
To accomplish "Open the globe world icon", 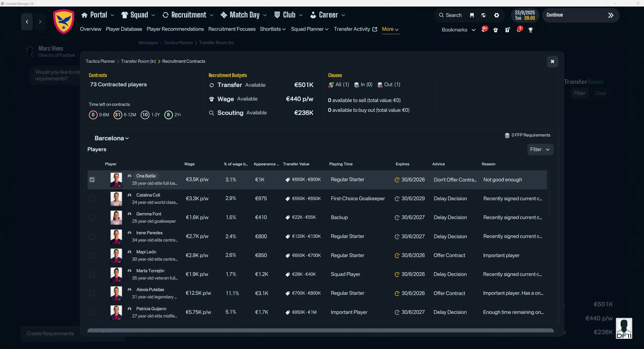I will [x=483, y=15].
